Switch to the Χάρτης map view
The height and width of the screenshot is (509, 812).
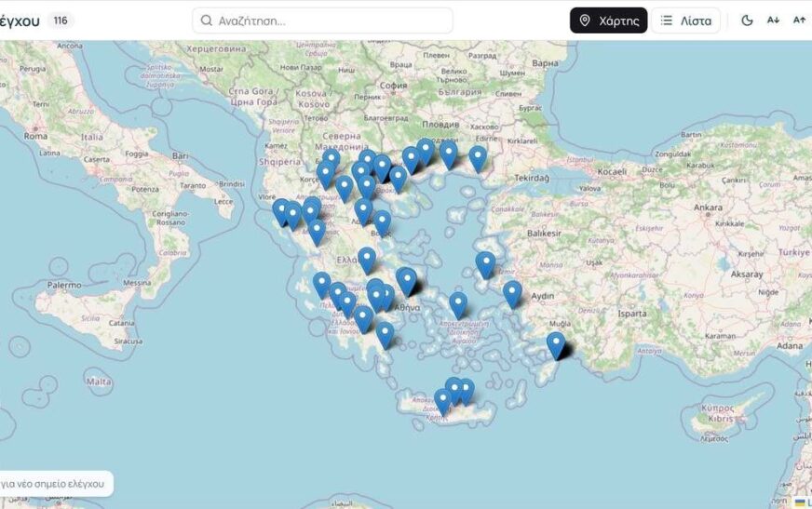[x=608, y=20]
